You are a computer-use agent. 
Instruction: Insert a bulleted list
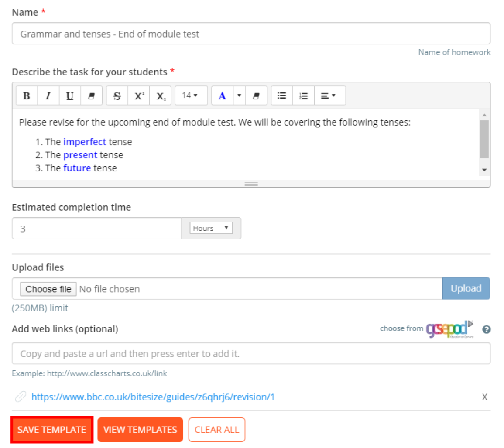coord(281,96)
